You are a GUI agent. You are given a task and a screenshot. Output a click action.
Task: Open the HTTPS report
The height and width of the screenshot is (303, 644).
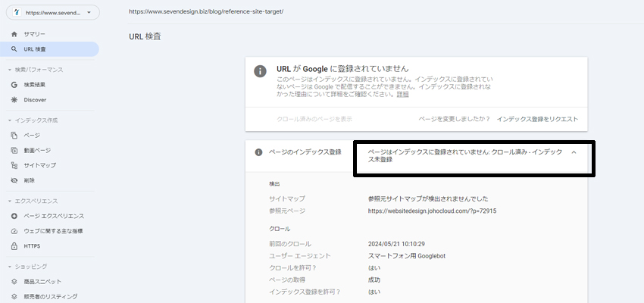pyautogui.click(x=32, y=246)
